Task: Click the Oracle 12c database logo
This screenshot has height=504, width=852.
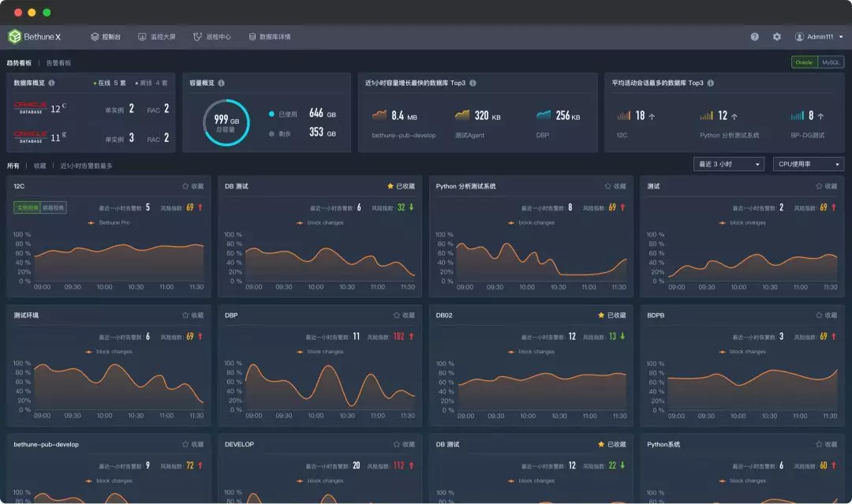Action: [31, 108]
